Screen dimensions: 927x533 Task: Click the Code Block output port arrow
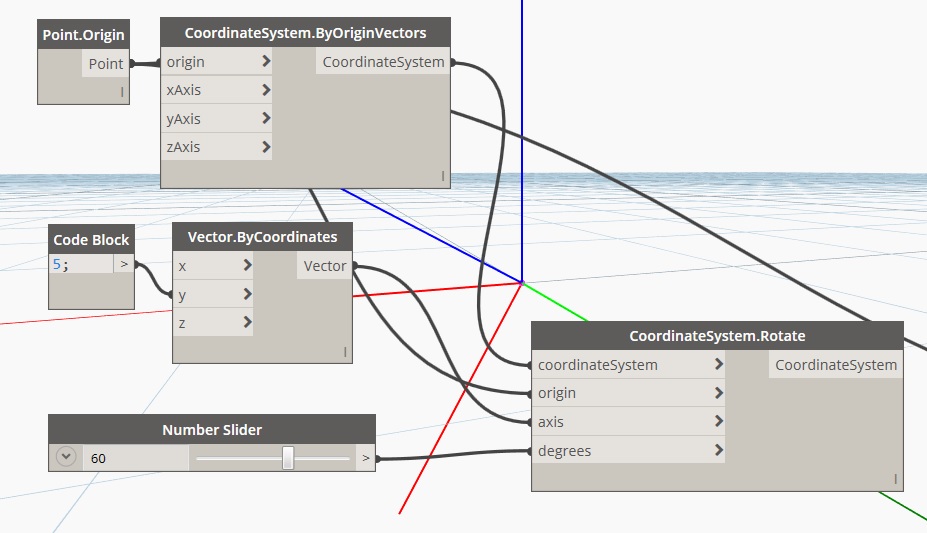tap(124, 265)
